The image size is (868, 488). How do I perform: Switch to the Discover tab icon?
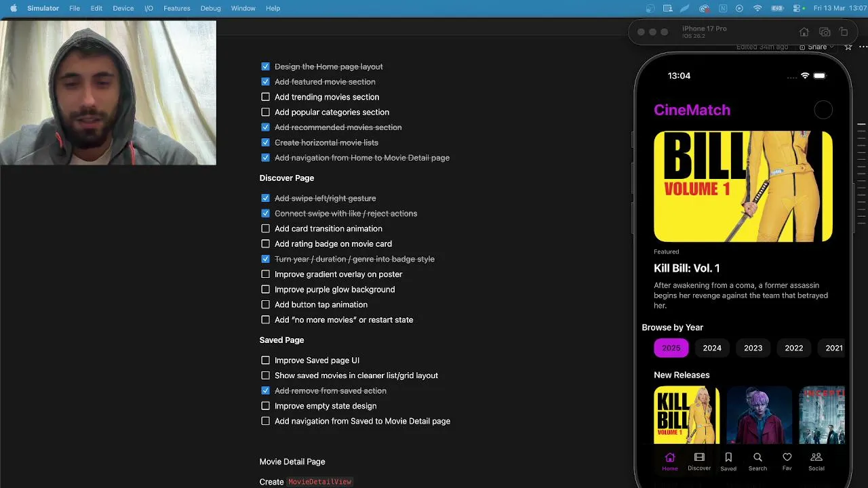tap(699, 457)
